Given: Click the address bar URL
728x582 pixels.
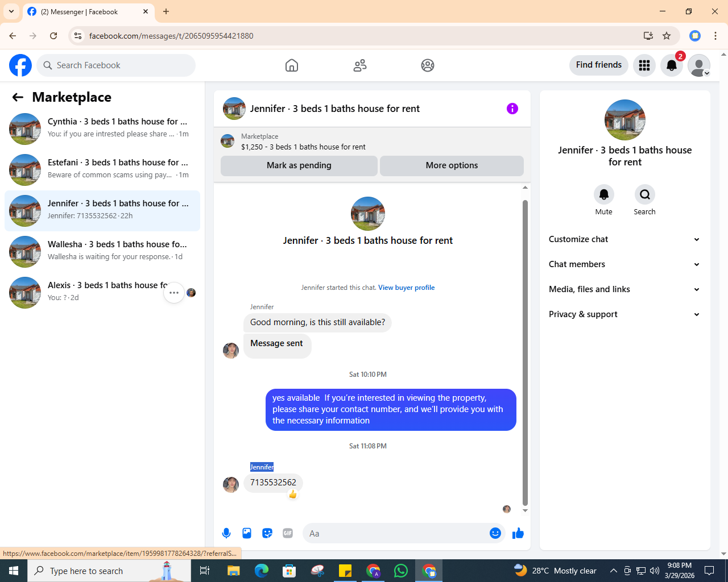Looking at the screenshot, I should click(x=171, y=36).
